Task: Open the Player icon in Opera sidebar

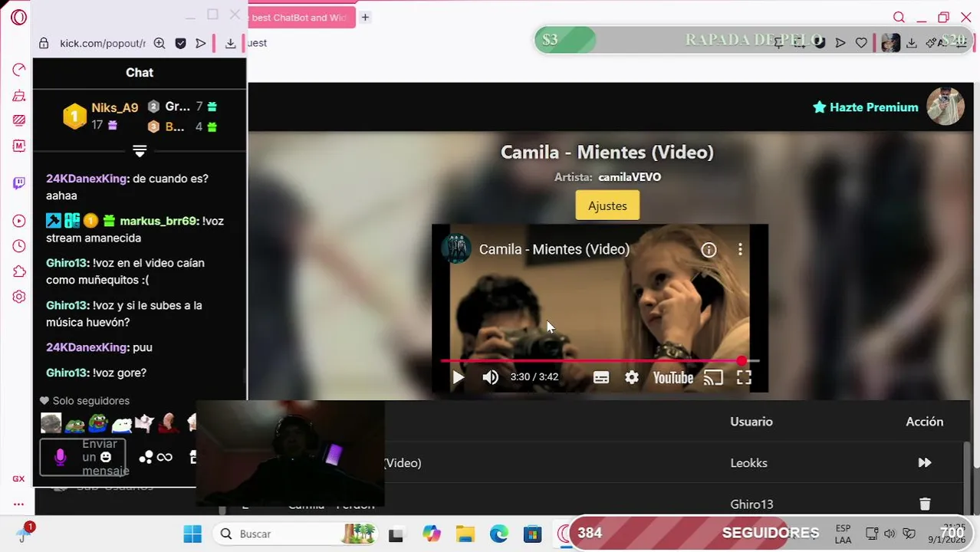Action: pos(19,221)
